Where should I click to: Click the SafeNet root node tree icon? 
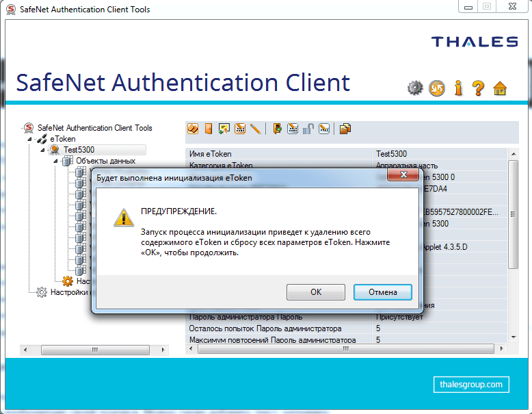[29, 128]
